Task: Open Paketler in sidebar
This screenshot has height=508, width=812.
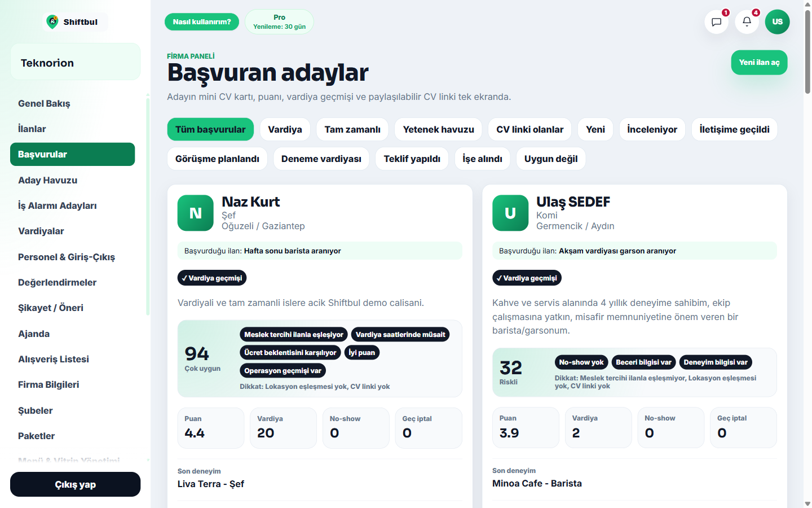Action: click(72, 436)
